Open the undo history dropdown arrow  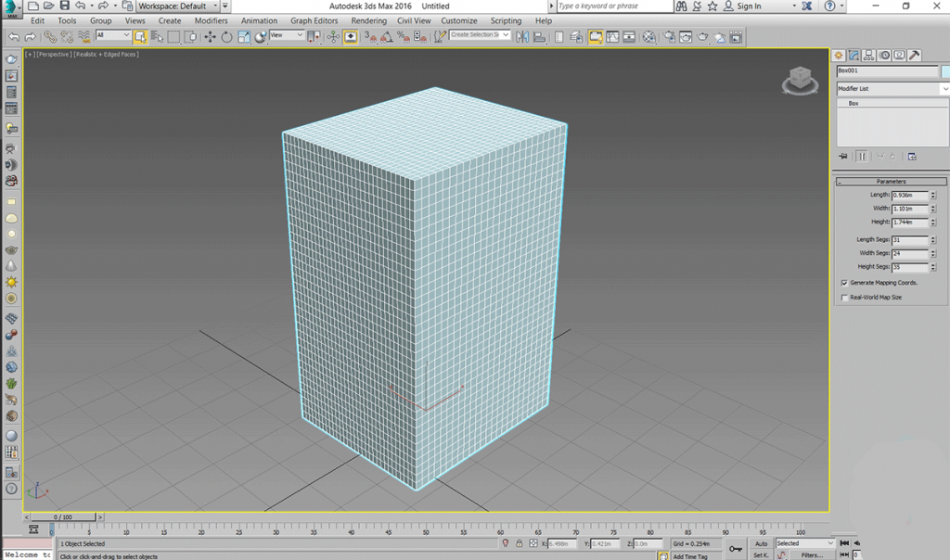click(92, 6)
